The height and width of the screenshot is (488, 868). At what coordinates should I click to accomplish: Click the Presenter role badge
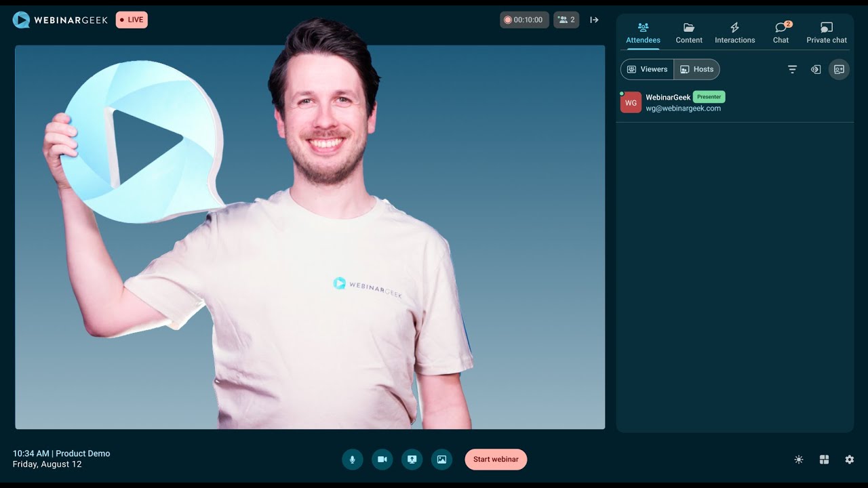click(709, 97)
